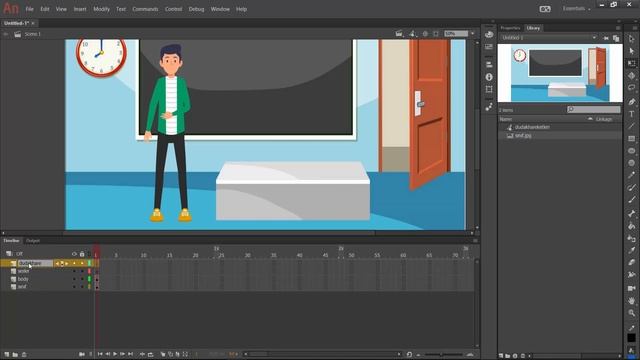This screenshot has height=360, width=640.
Task: Select the Ink Bottle tool
Action: [631, 238]
